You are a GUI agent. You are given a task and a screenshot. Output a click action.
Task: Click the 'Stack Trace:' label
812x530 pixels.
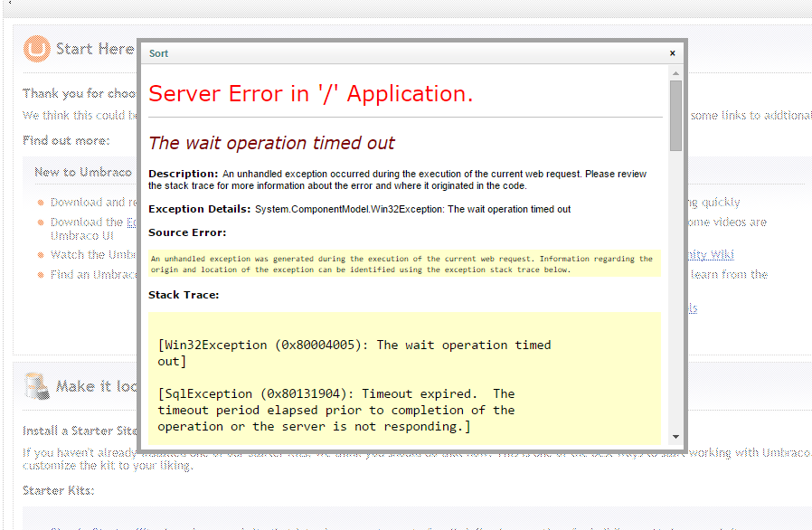pos(184,295)
